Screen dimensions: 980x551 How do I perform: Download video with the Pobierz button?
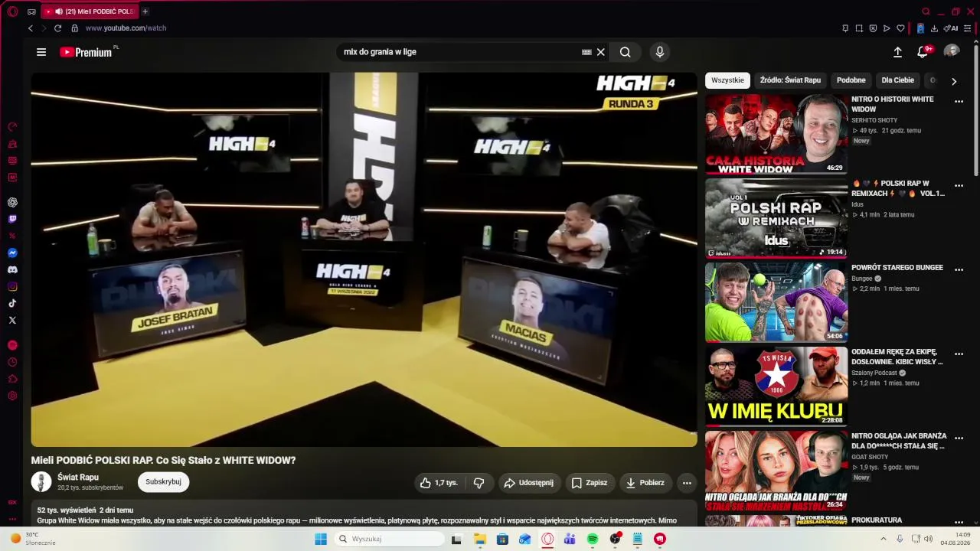[645, 483]
